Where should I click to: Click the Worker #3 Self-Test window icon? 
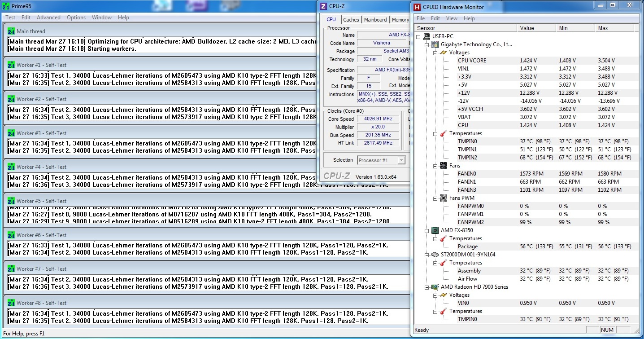[x=11, y=133]
